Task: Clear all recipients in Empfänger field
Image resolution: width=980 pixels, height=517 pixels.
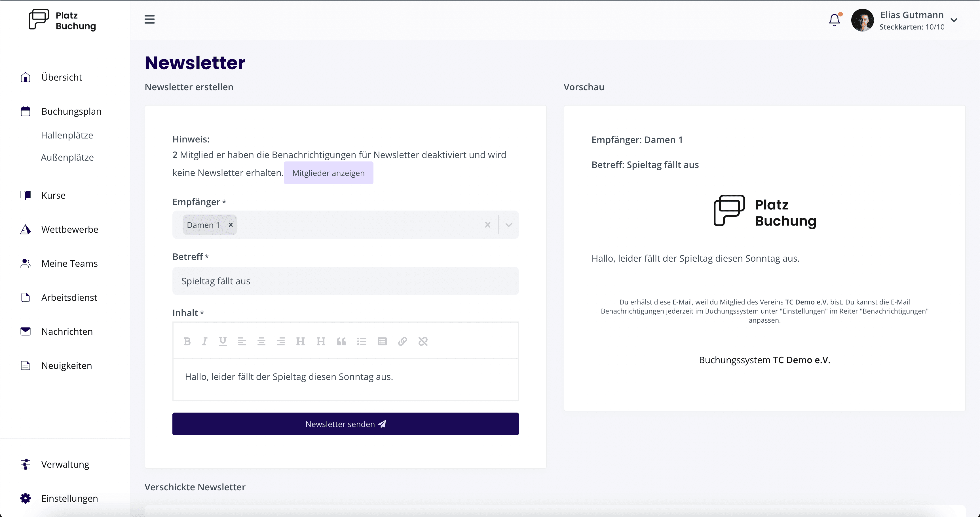Action: (x=487, y=225)
